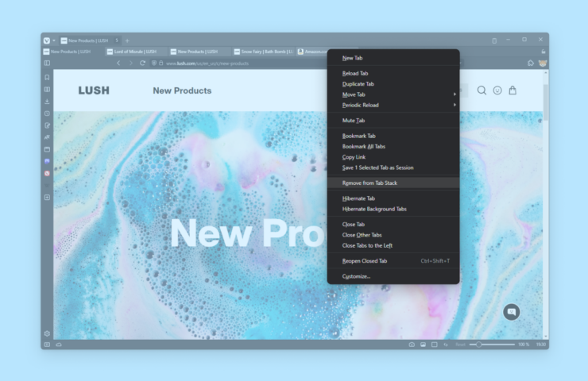Image resolution: width=588 pixels, height=381 pixels.
Task: Select Mute Tab
Action: coord(393,121)
